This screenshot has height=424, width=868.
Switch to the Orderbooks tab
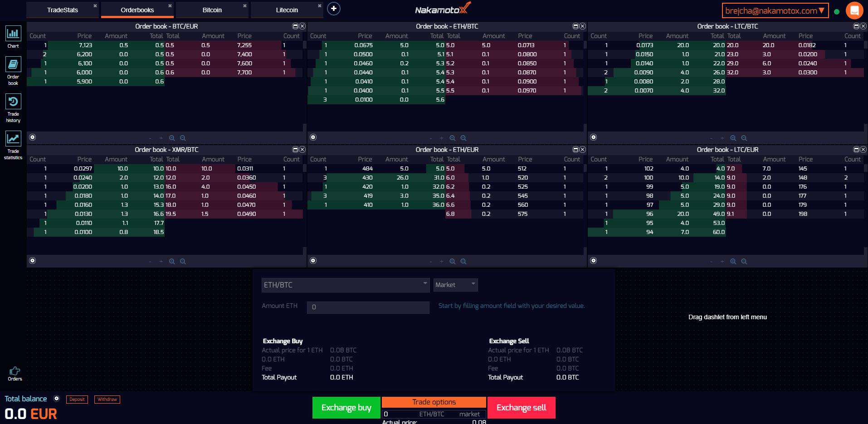pyautogui.click(x=137, y=10)
